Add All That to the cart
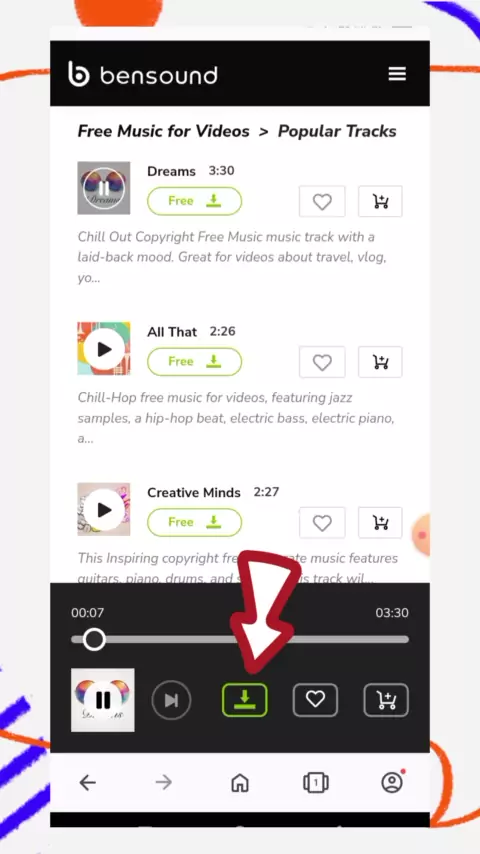This screenshot has height=854, width=480. [x=380, y=362]
